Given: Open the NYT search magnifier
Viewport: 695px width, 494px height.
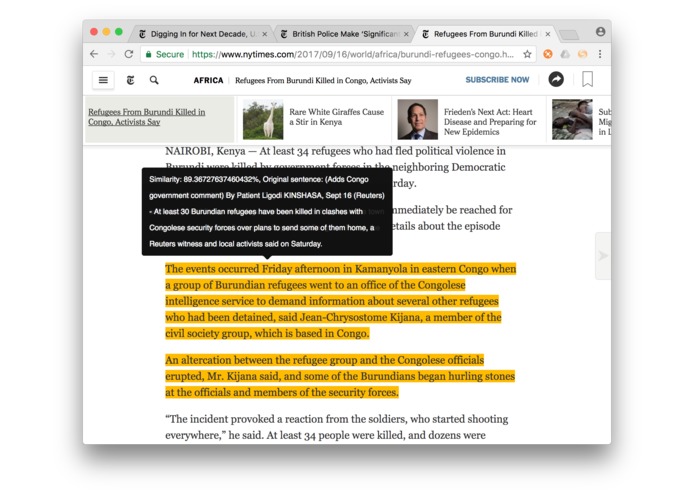Looking at the screenshot, I should pyautogui.click(x=154, y=80).
